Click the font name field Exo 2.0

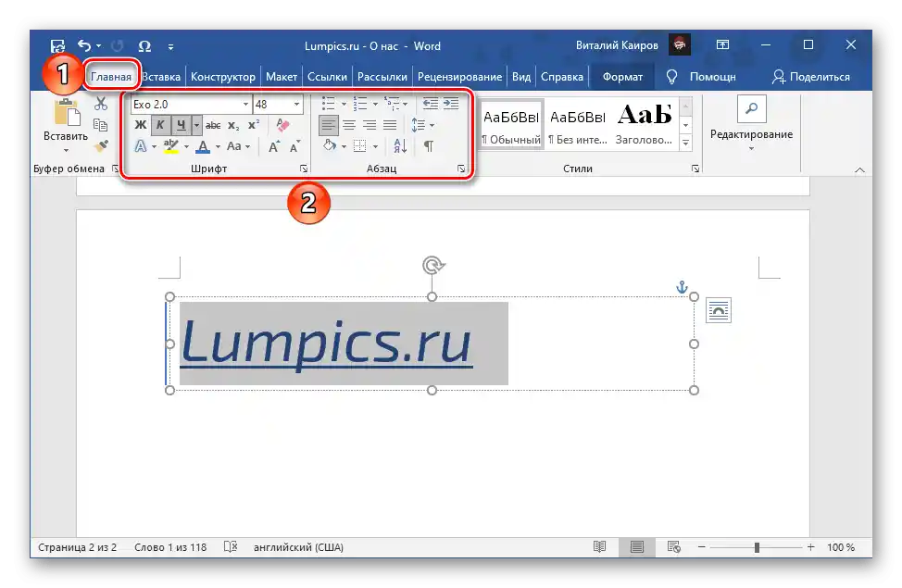pos(186,104)
